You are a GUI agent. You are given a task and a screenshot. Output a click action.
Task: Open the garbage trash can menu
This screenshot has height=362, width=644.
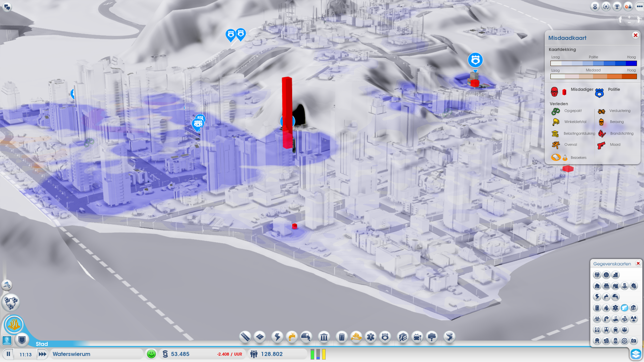(x=342, y=337)
